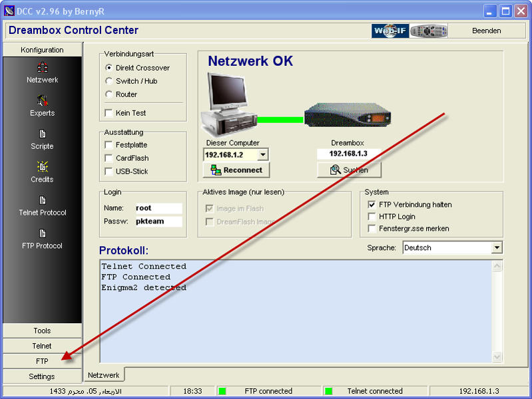
Task: Open the Credits icon
Action: click(x=43, y=167)
